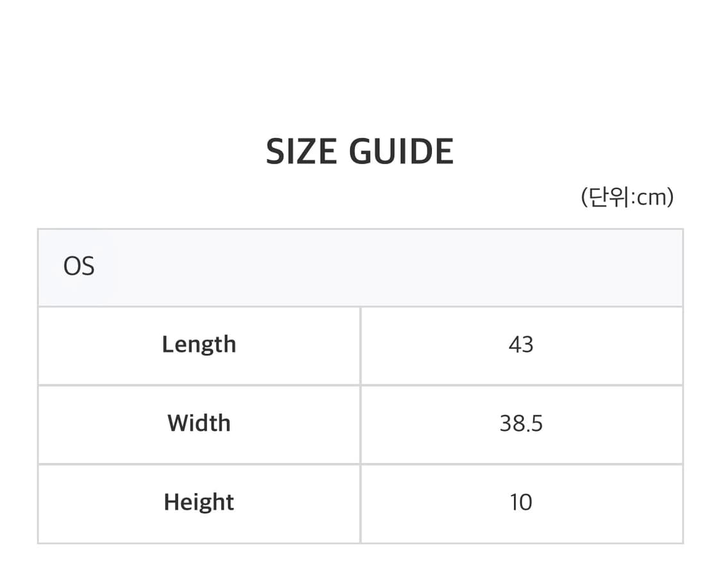This screenshot has width=721, height=588.
Task: Click the digit 5 after the decimal in 38.5
Action: pos(537,424)
